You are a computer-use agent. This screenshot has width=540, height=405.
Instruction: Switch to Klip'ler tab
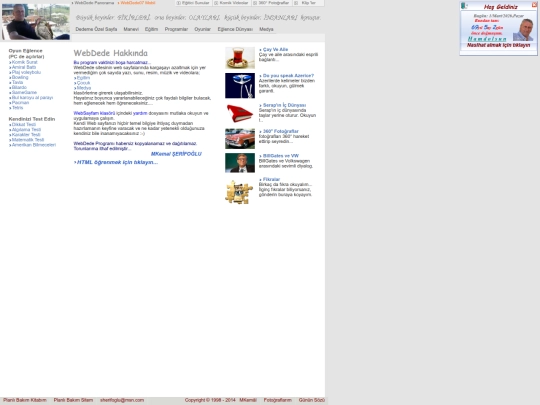[x=309, y=3]
